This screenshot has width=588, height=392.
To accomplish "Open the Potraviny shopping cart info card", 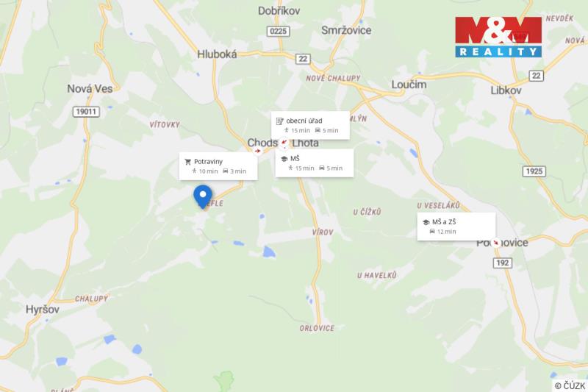I will coord(218,166).
